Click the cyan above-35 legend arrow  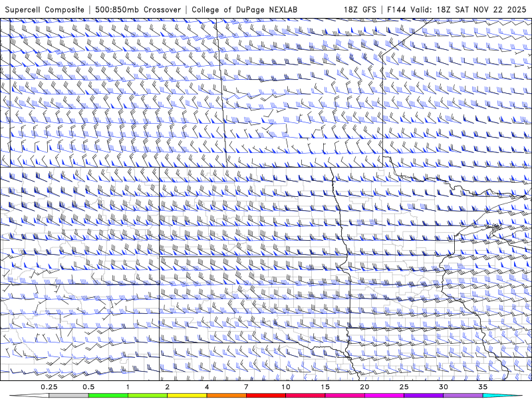[x=502, y=396]
